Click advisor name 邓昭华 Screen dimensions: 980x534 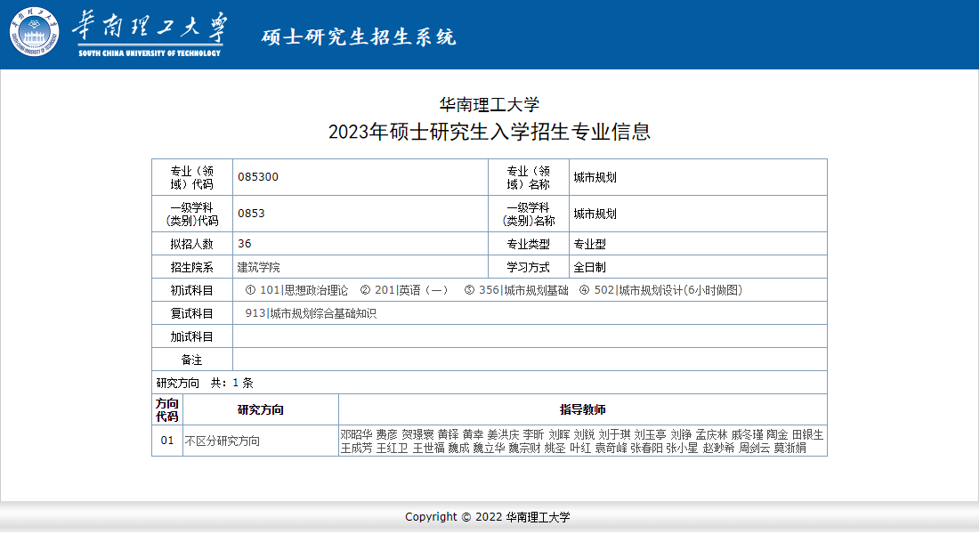click(356, 434)
